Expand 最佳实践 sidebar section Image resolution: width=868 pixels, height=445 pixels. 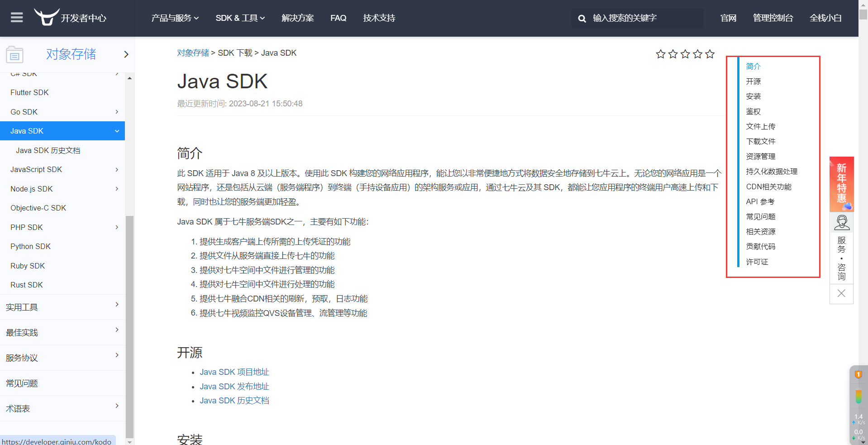117,330
